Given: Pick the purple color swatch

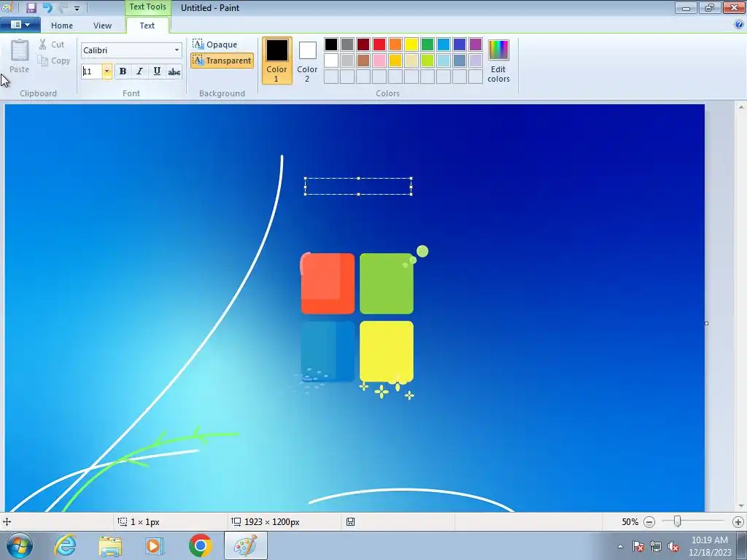Looking at the screenshot, I should [476, 44].
